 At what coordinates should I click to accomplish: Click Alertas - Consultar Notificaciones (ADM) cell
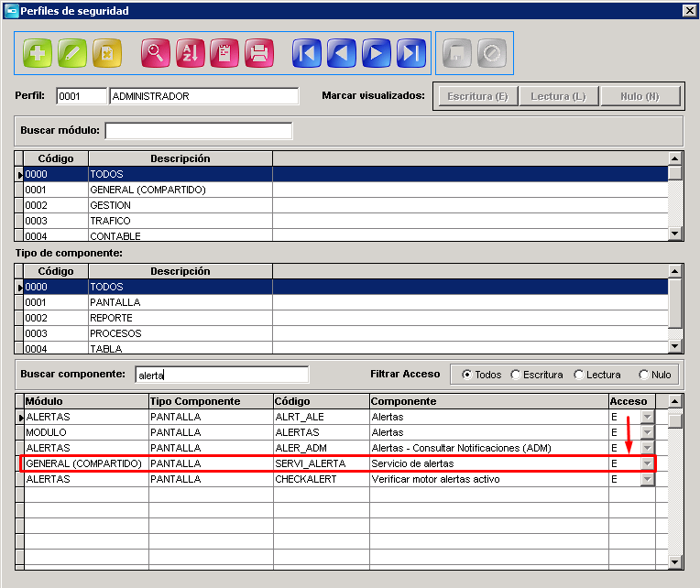tap(489, 448)
